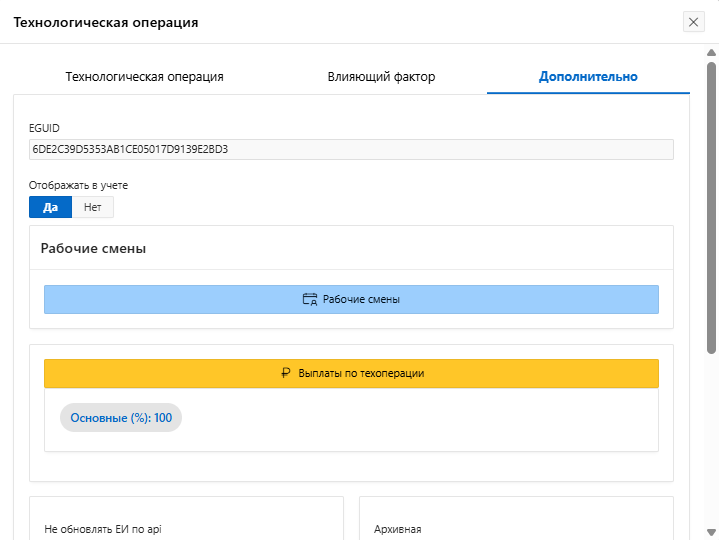719x540 pixels.
Task: Close the Технологическая операция dialog
Action: [x=694, y=22]
